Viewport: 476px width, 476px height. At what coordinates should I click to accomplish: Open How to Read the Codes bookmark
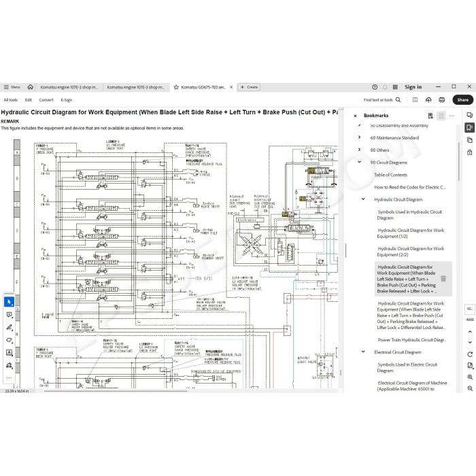410,187
